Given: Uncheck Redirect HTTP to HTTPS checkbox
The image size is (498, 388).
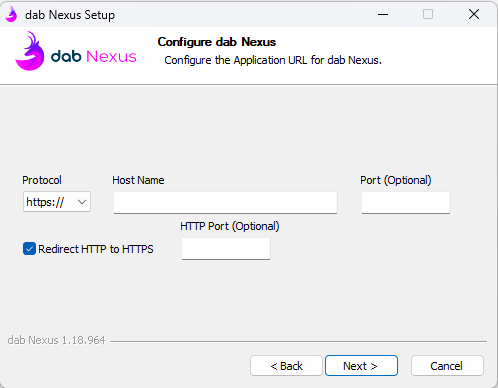Looking at the screenshot, I should click(29, 249).
